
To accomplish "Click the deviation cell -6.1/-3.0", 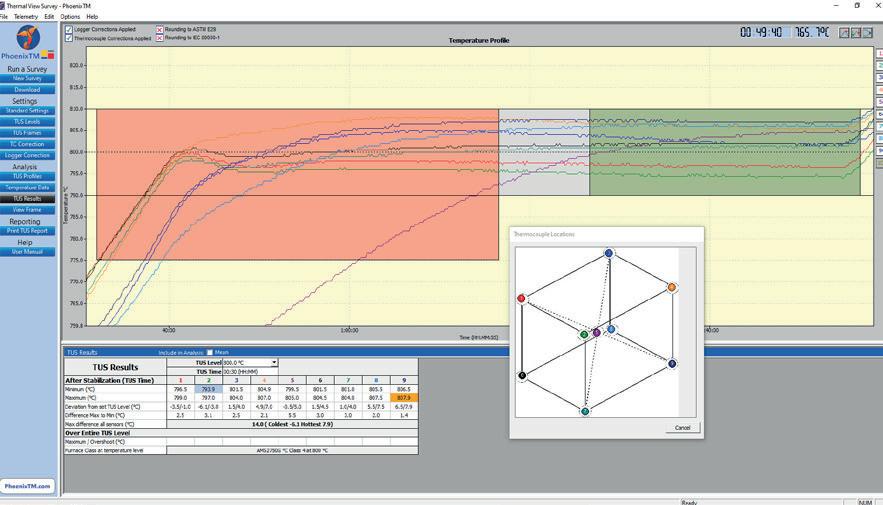I will [x=208, y=406].
